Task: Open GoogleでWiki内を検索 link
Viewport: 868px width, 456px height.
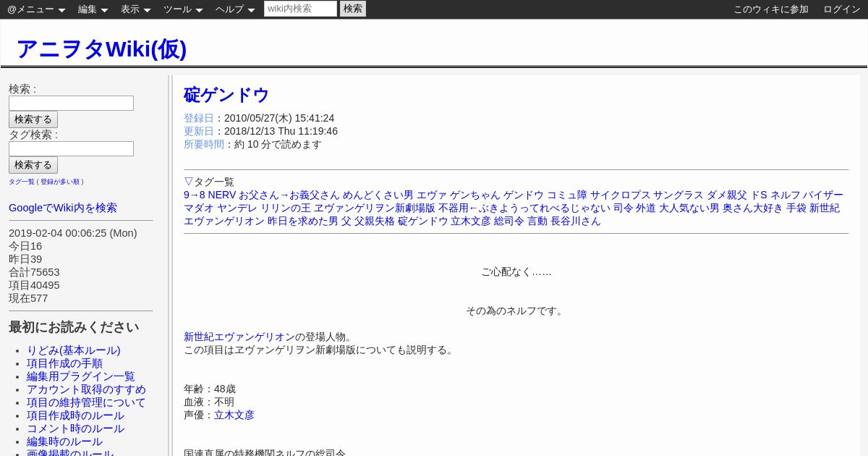Action: point(63,208)
